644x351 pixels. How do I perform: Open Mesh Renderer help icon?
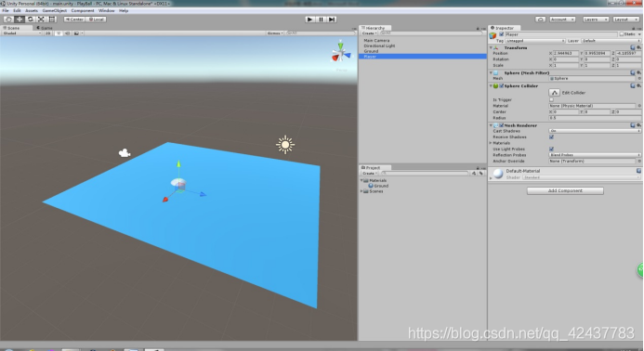633,125
